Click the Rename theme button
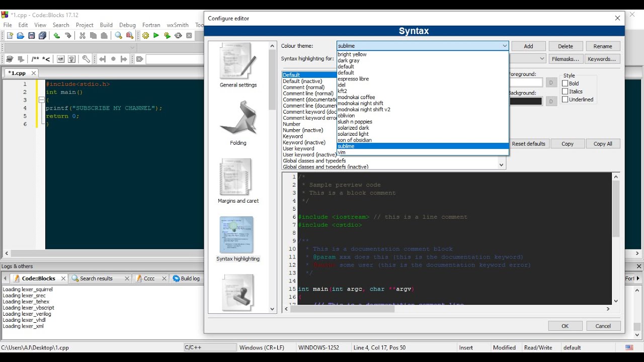This screenshot has height=362, width=644. coord(603,46)
